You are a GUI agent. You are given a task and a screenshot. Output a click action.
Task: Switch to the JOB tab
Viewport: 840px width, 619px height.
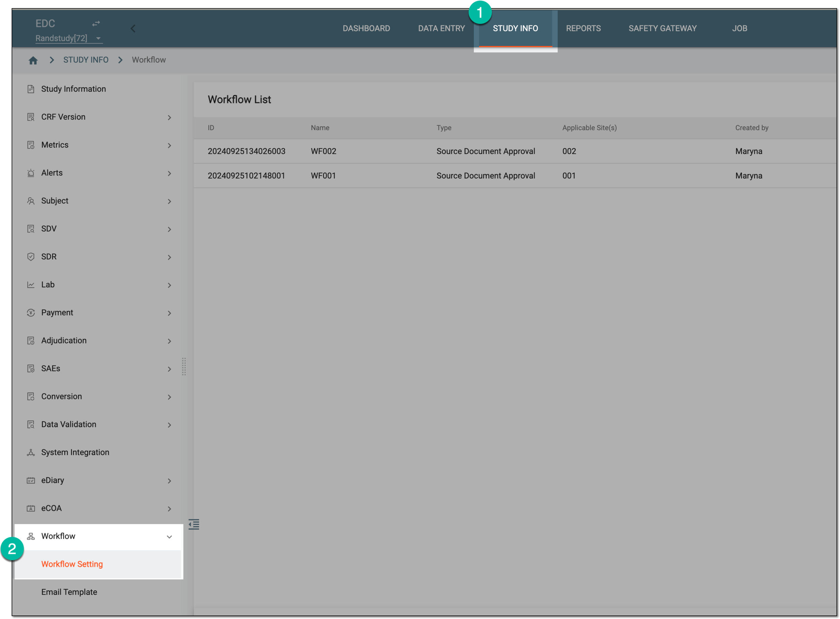click(740, 29)
